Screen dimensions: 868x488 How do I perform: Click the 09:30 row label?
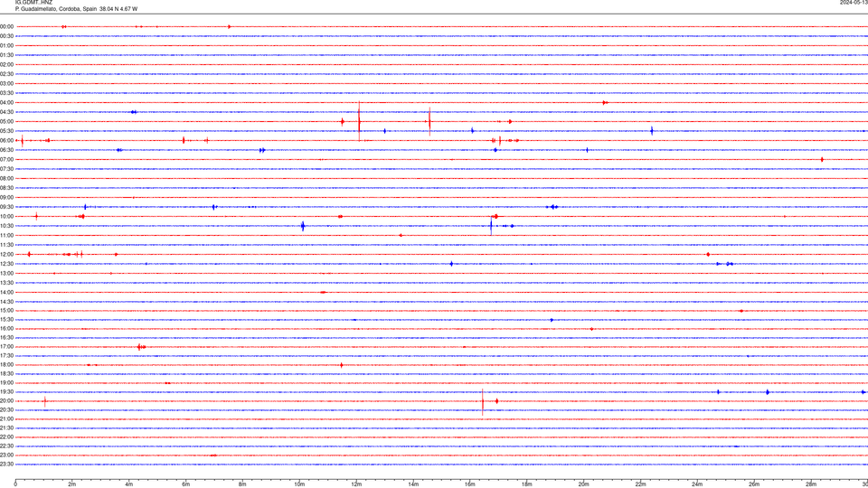click(x=6, y=207)
